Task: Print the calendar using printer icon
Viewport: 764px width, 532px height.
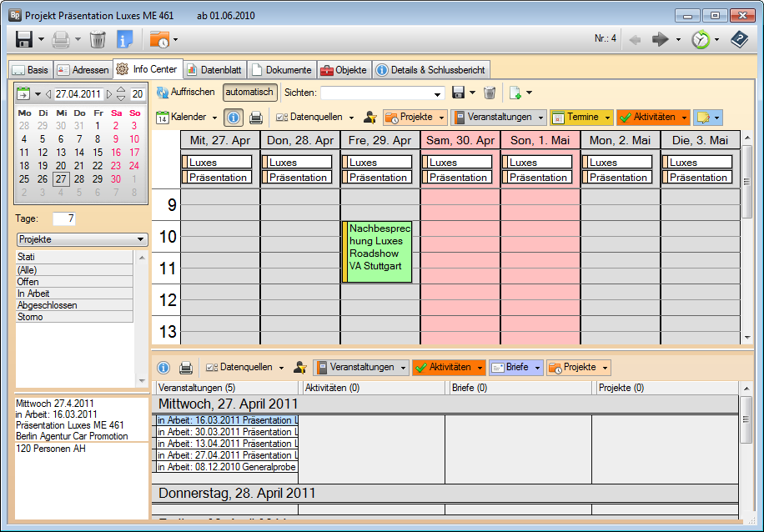Action: coord(256,118)
